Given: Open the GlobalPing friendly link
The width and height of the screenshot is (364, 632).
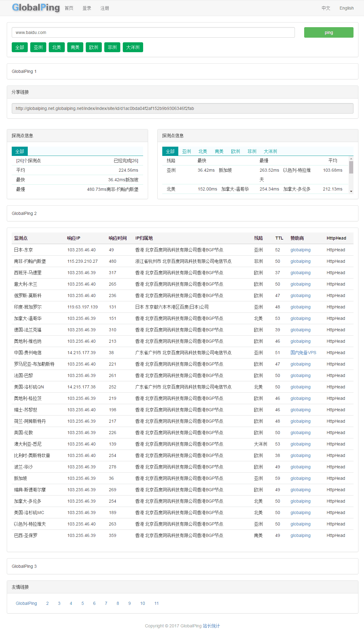Looking at the screenshot, I should pyautogui.click(x=26, y=603).
